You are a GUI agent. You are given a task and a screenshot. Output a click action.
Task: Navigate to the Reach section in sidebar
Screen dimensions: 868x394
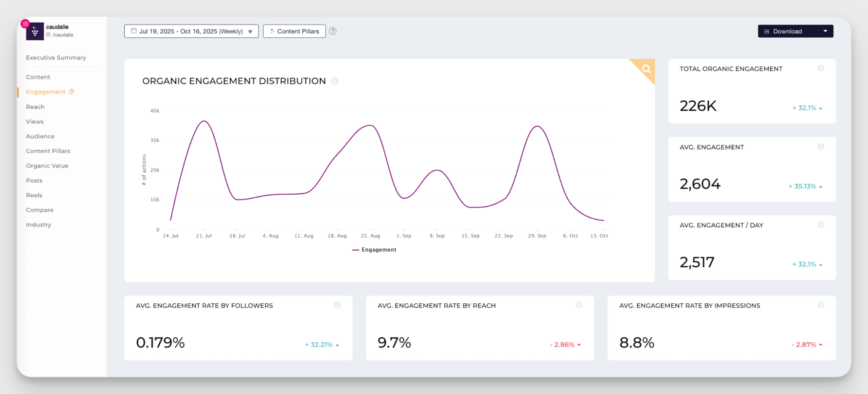(35, 106)
